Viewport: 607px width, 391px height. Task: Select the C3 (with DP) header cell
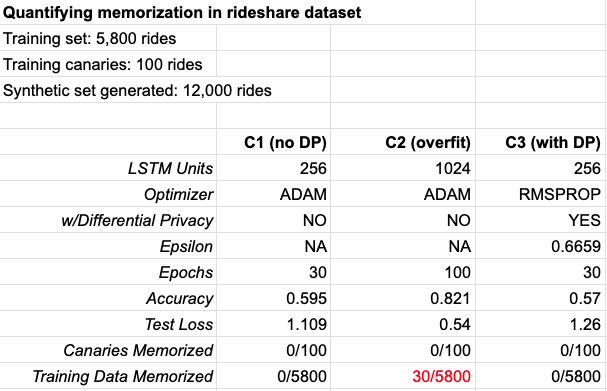click(x=541, y=142)
